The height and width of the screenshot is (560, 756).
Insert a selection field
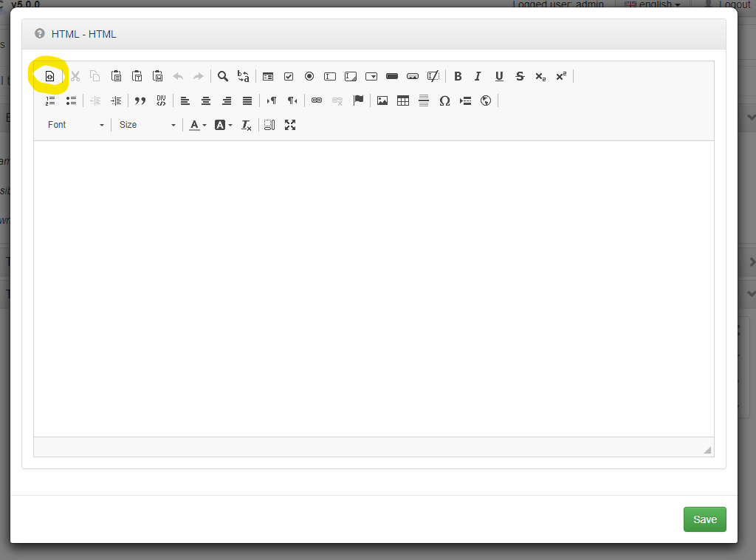pos(371,76)
